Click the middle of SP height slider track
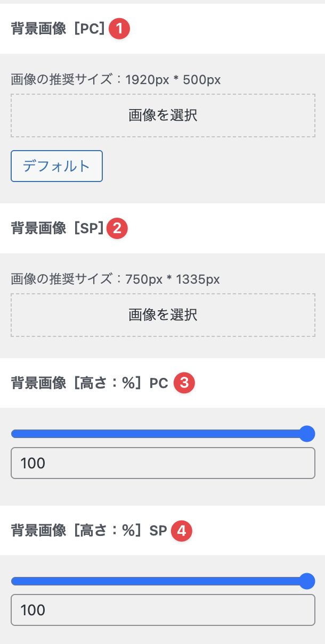Image resolution: width=325 pixels, height=644 pixels. [x=160, y=581]
